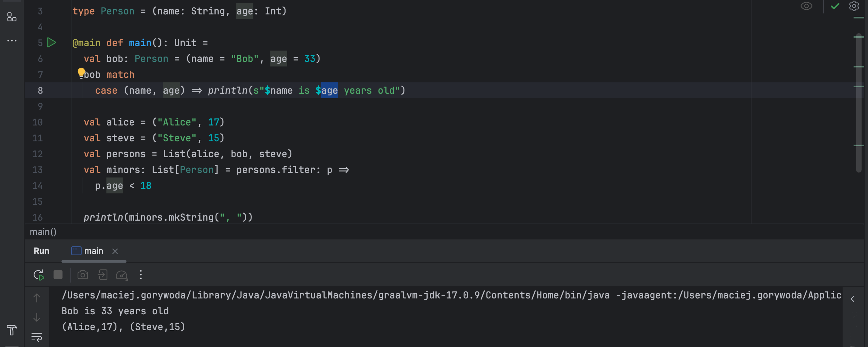This screenshot has height=347, width=868.
Task: Toggle scroll to end with down arrow
Action: click(36, 317)
